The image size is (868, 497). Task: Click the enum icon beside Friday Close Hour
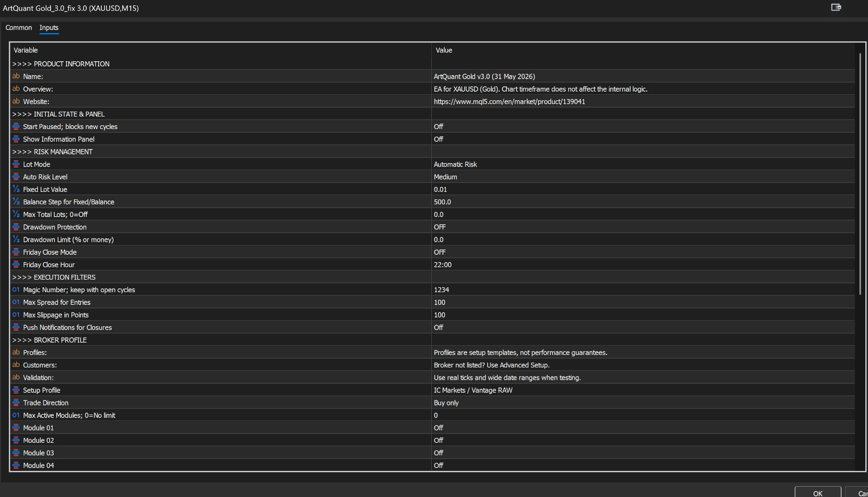click(16, 264)
